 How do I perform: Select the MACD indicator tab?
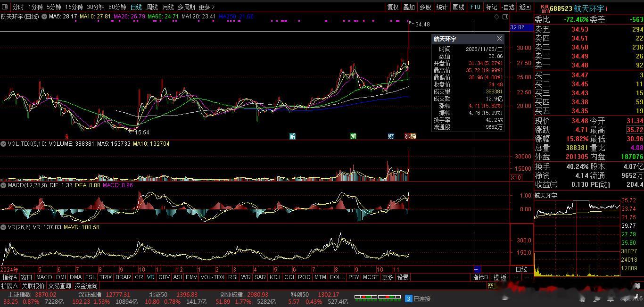(44, 277)
